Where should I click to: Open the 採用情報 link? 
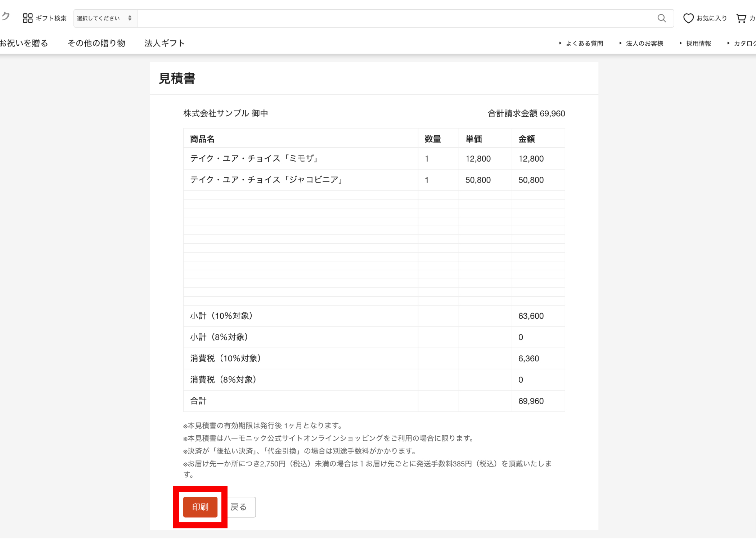(x=698, y=43)
